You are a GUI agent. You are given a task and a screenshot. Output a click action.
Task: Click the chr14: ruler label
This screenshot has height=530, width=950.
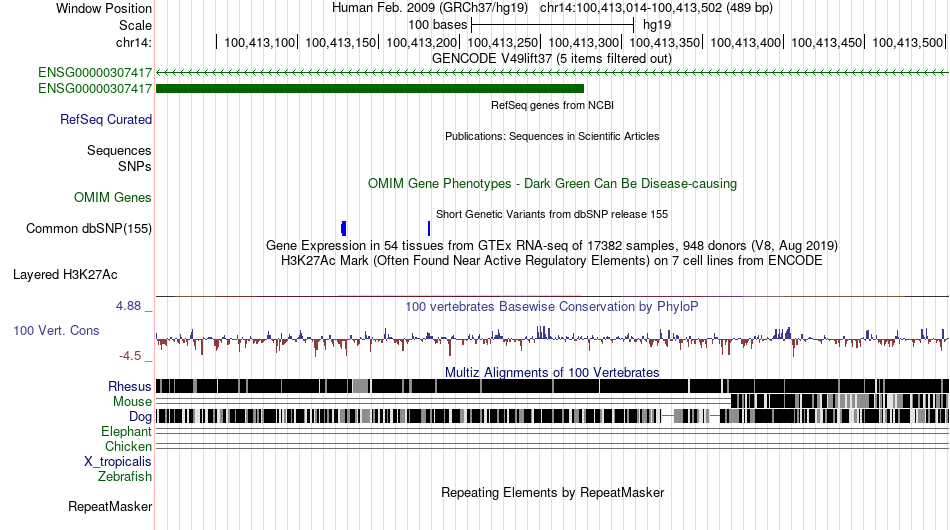point(134,42)
